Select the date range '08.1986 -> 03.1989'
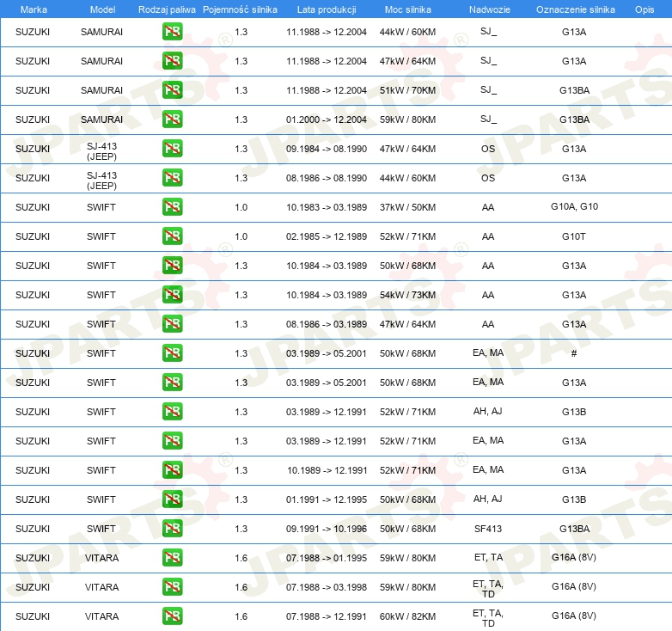Screen dimensions: 672x631 pyautogui.click(x=327, y=324)
